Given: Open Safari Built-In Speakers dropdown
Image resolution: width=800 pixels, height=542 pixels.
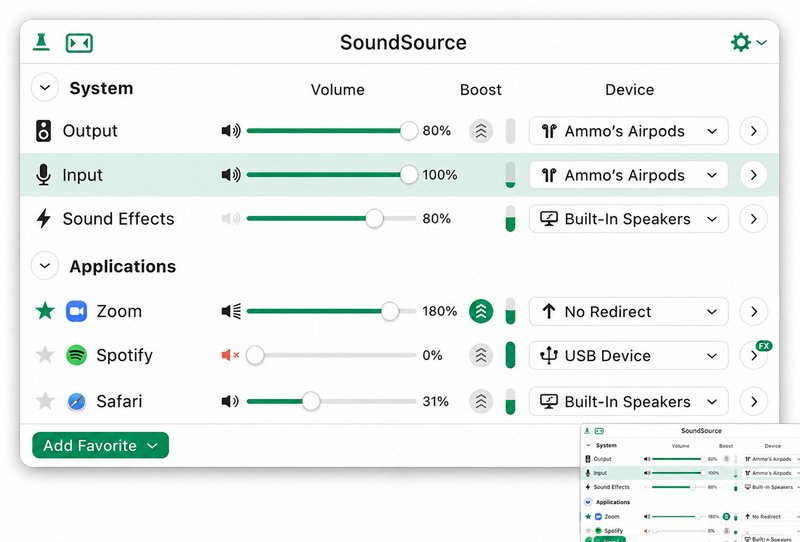Looking at the screenshot, I should click(x=629, y=401).
